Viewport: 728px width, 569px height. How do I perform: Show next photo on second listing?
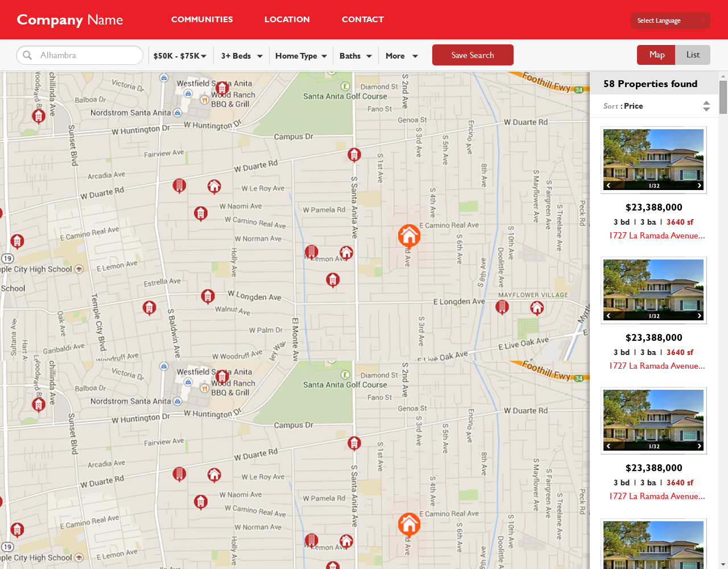[700, 316]
